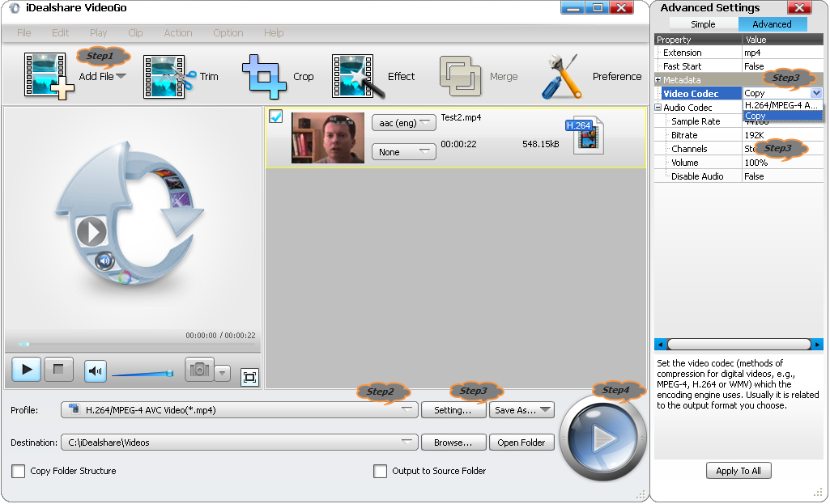
Task: Open the File menu
Action: point(23,33)
